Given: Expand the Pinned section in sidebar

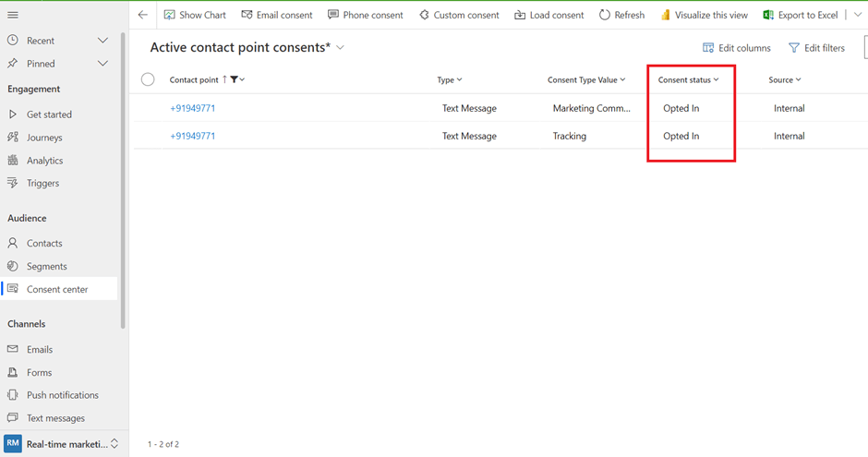Looking at the screenshot, I should pos(102,64).
